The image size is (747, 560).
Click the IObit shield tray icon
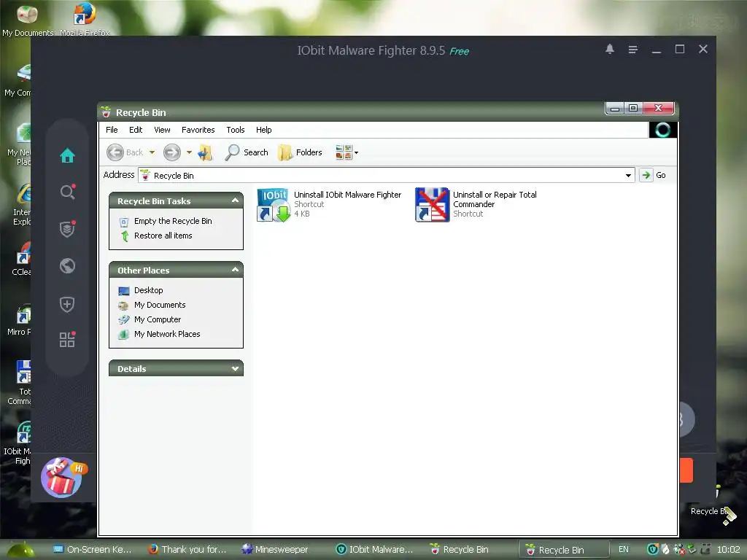pos(653,550)
